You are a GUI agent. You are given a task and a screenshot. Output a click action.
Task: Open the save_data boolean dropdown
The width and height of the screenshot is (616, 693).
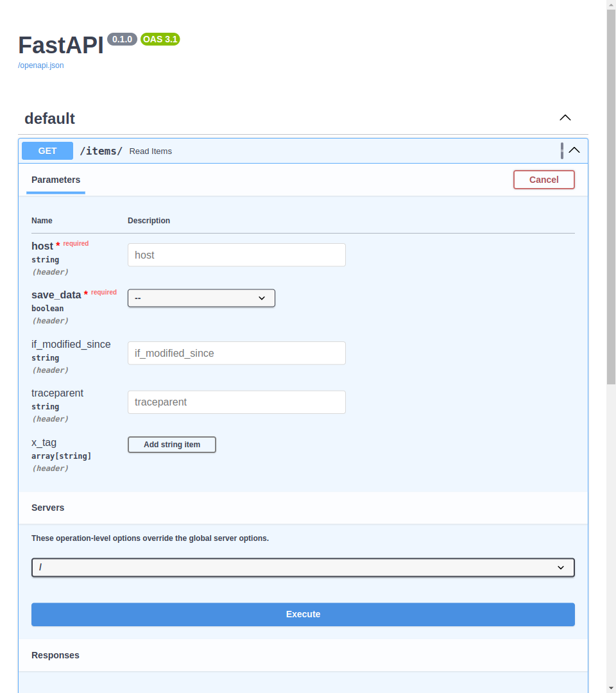pos(201,298)
